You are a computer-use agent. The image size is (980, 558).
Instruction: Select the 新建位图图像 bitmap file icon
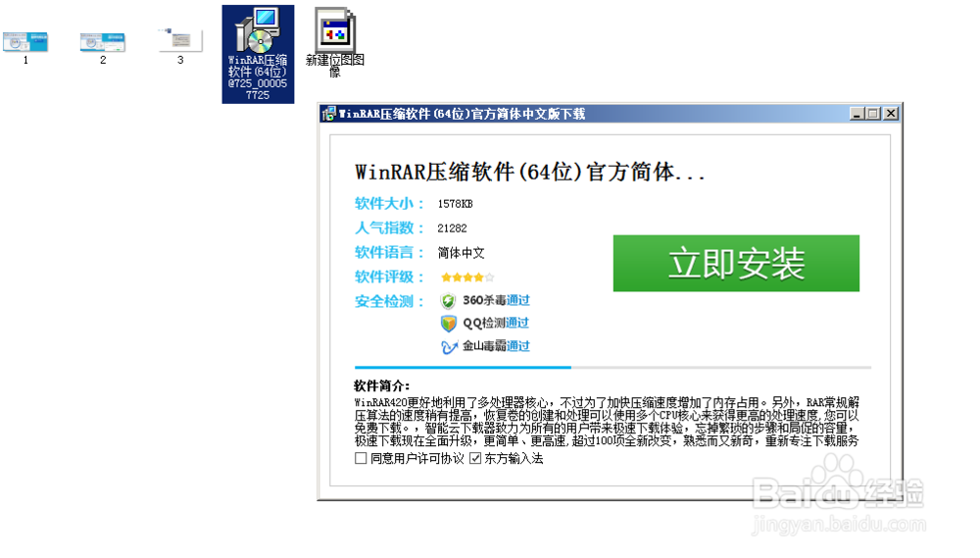[x=335, y=42]
